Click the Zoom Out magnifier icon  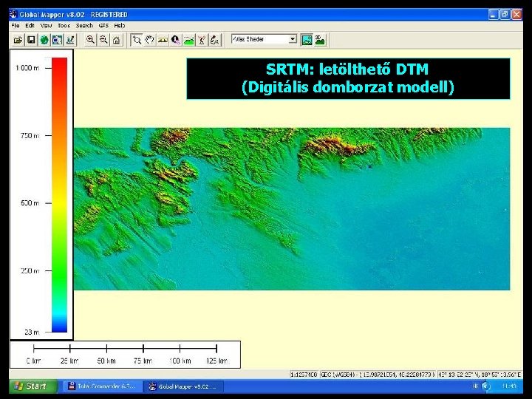tap(103, 40)
